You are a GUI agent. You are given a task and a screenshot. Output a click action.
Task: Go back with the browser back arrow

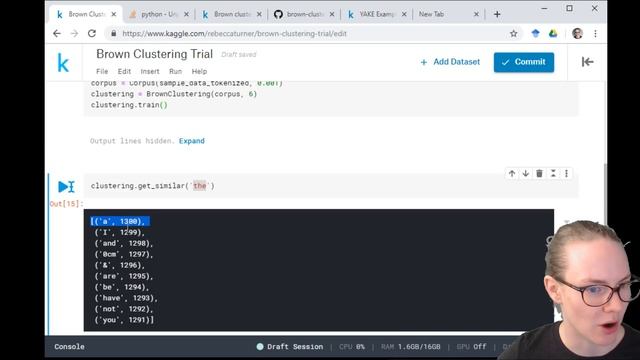(57, 33)
